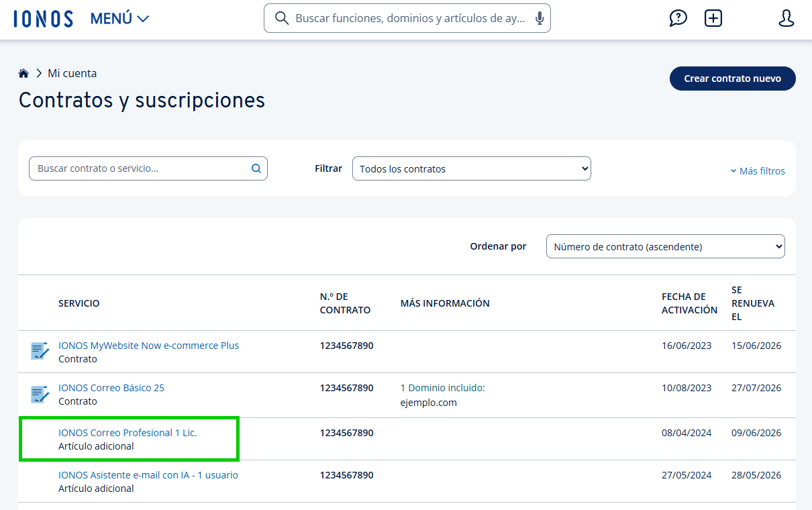Open IONOS Correo Profesional 1 Lic. link
Image resolution: width=812 pixels, height=510 pixels.
pyautogui.click(x=128, y=433)
